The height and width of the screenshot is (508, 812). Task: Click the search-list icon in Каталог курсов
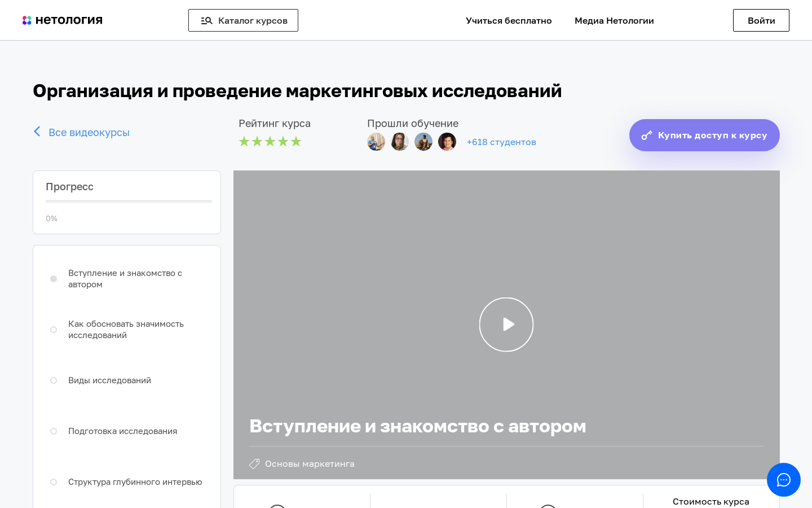pyautogui.click(x=206, y=21)
